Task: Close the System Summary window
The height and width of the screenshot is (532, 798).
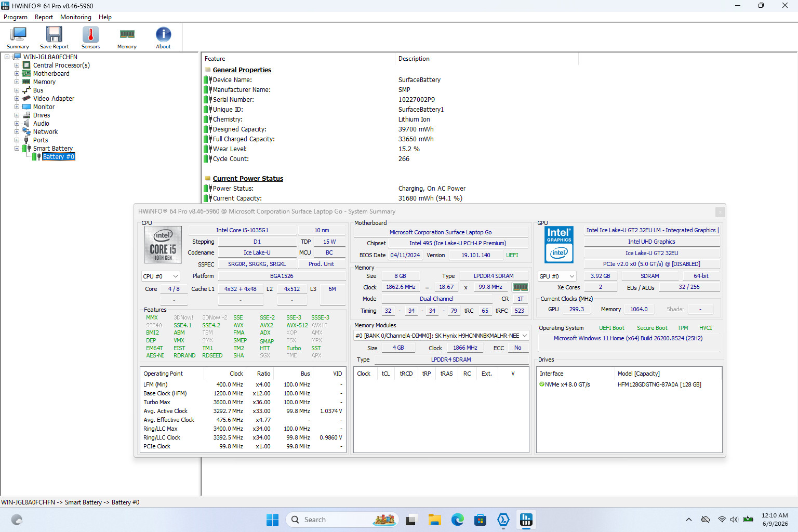Action: pos(720,212)
